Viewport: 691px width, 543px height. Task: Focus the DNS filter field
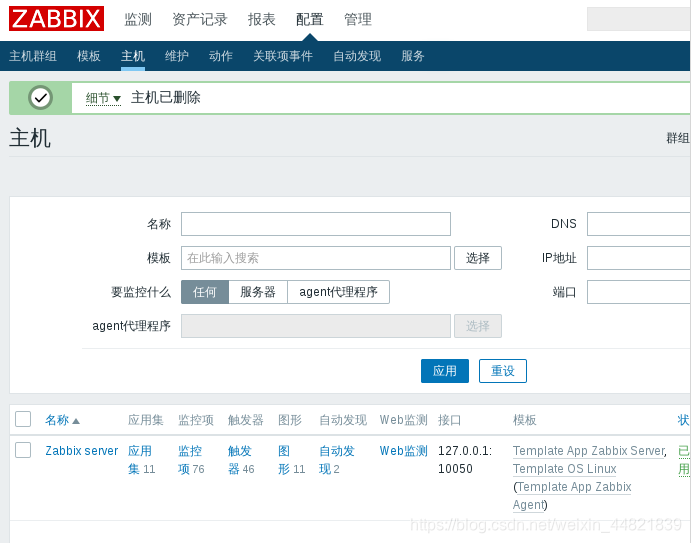pos(639,224)
